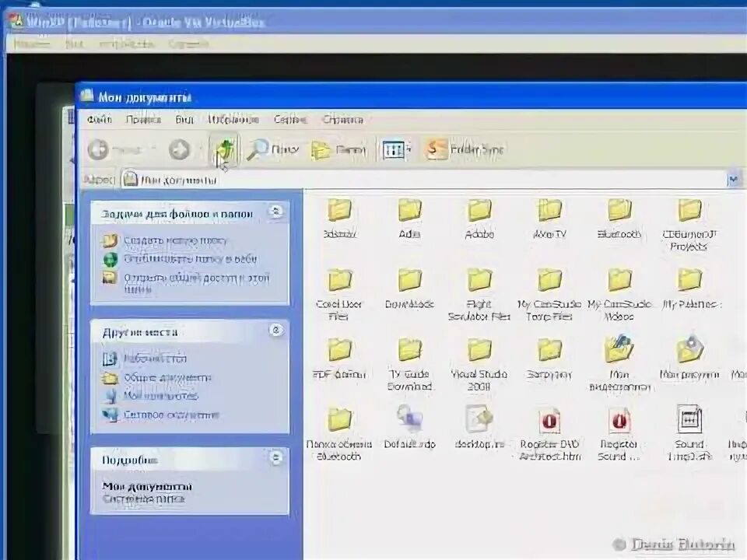Screen dimensions: 747x560
Task: Click the VirtualBox window title icon
Action: [x=16, y=21]
